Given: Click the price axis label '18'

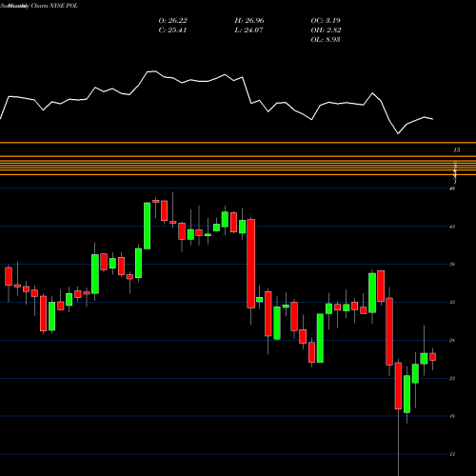Looking at the screenshot, I should tap(452, 416).
